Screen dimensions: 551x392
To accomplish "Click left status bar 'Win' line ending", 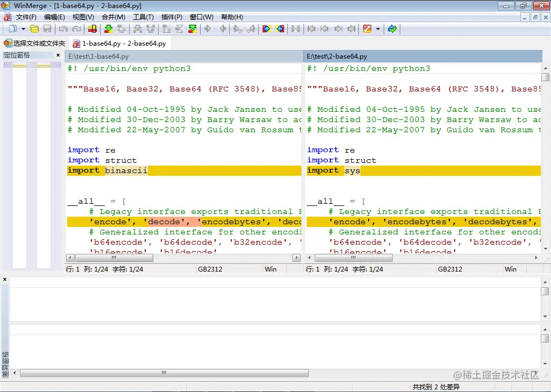I will (x=271, y=269).
